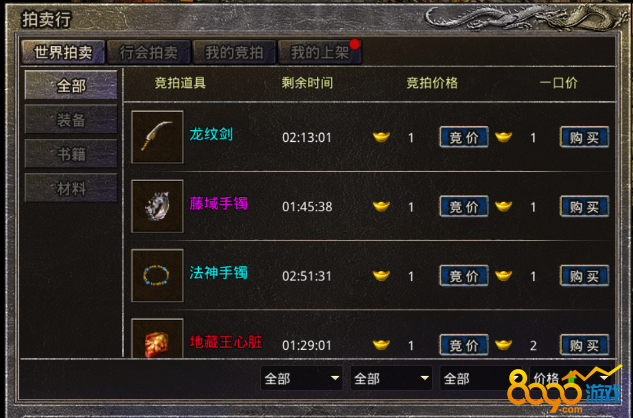Click 竞价 button for 龙纹剑
633x418 pixels.
(x=464, y=137)
